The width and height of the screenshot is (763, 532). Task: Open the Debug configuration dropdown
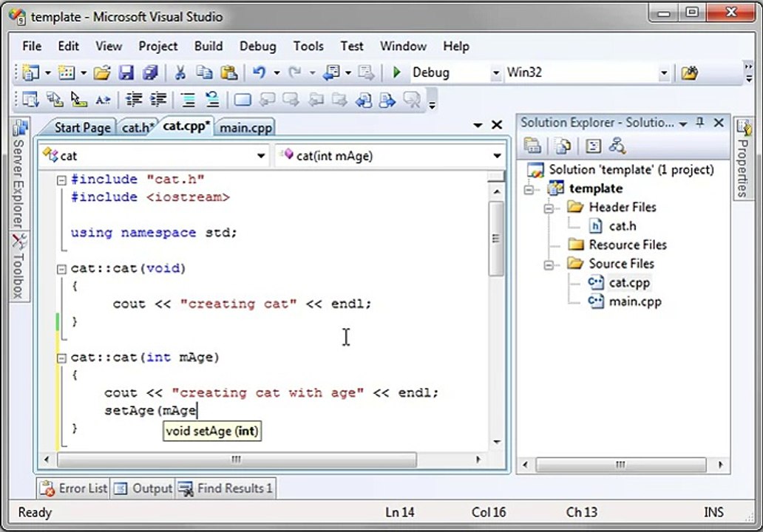pyautogui.click(x=496, y=73)
